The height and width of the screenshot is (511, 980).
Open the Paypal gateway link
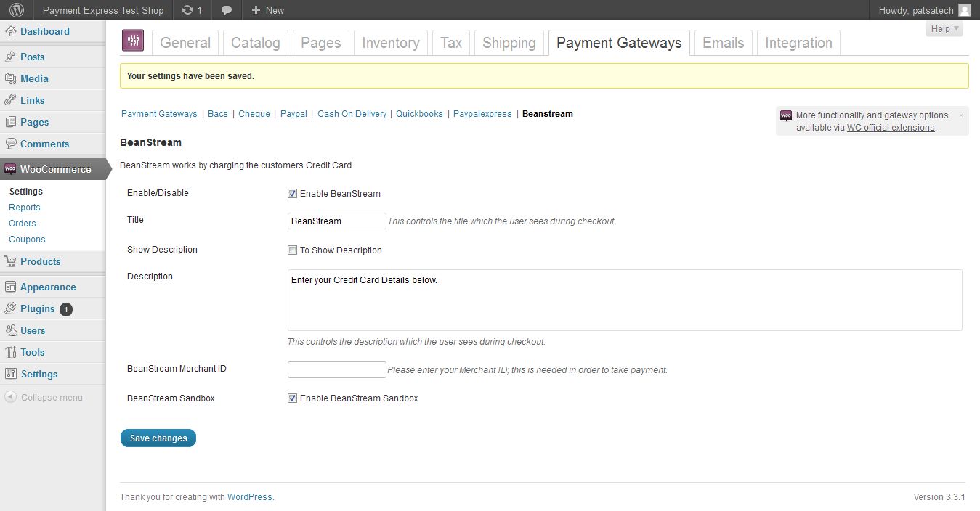(x=294, y=114)
